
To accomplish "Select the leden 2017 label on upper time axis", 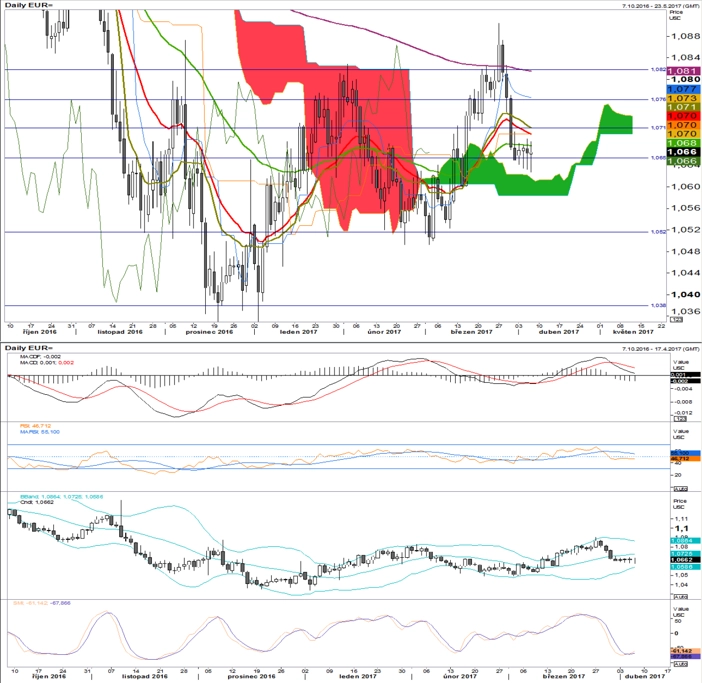I will click(x=298, y=332).
